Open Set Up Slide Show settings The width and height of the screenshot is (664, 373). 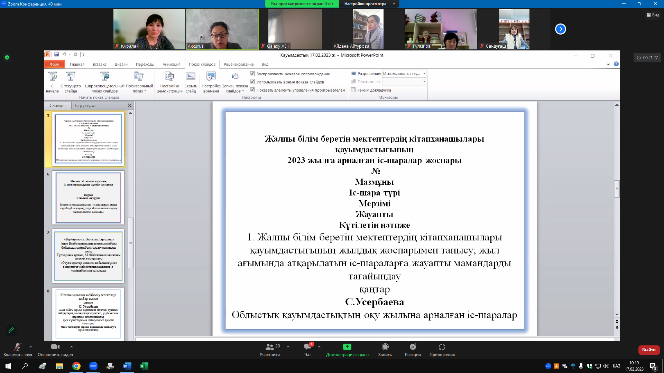point(169,82)
